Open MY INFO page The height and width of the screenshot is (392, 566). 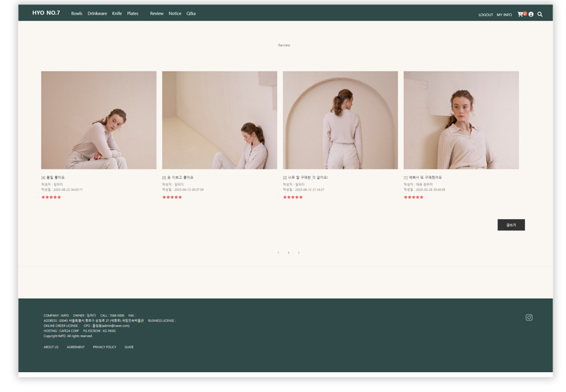click(x=504, y=15)
